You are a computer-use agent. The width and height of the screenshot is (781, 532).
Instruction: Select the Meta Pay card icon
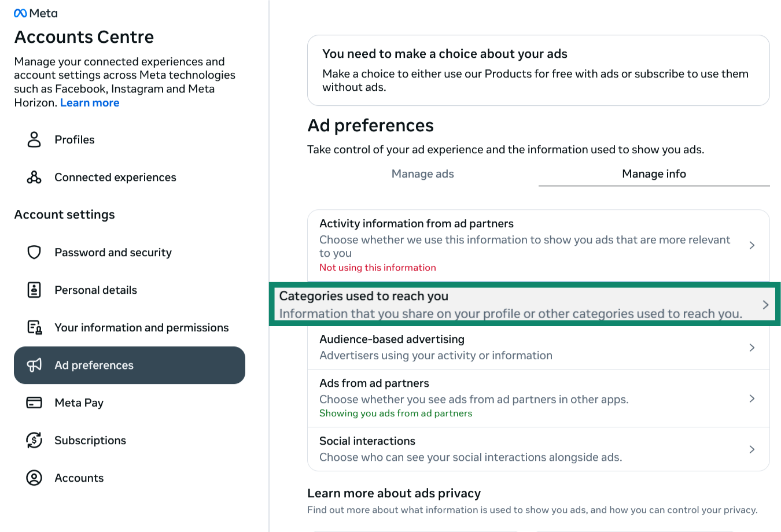click(x=34, y=402)
